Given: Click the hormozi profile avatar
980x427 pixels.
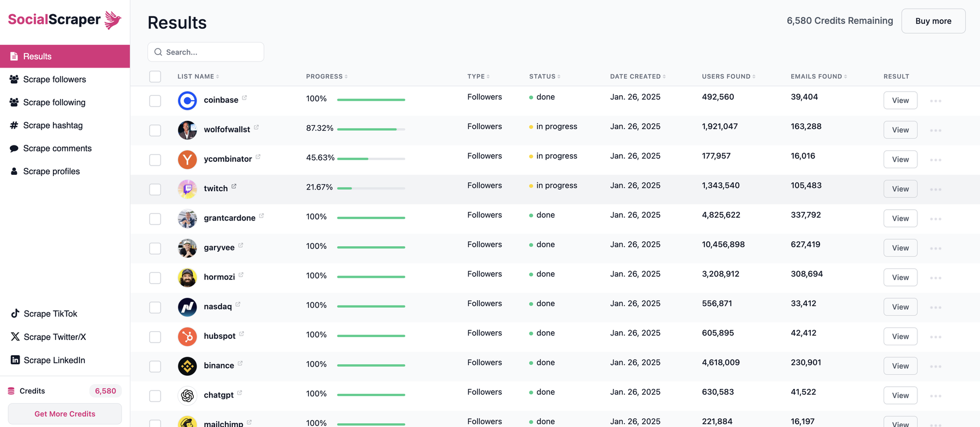Looking at the screenshot, I should [x=187, y=278].
